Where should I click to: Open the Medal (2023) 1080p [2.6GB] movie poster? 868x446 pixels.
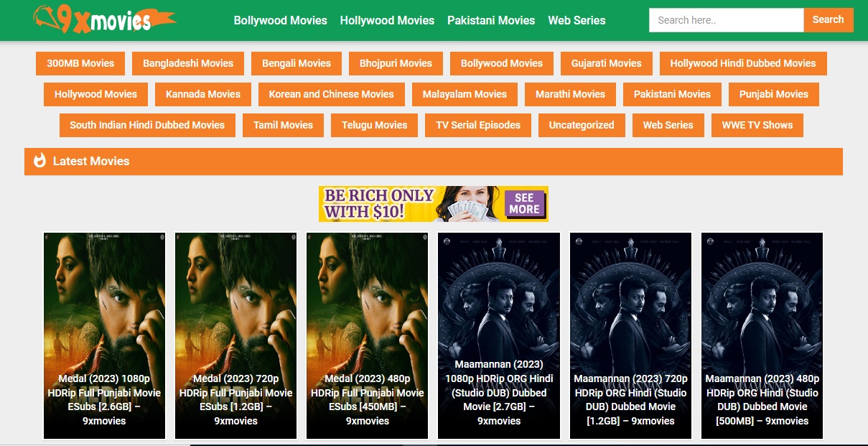(x=105, y=335)
